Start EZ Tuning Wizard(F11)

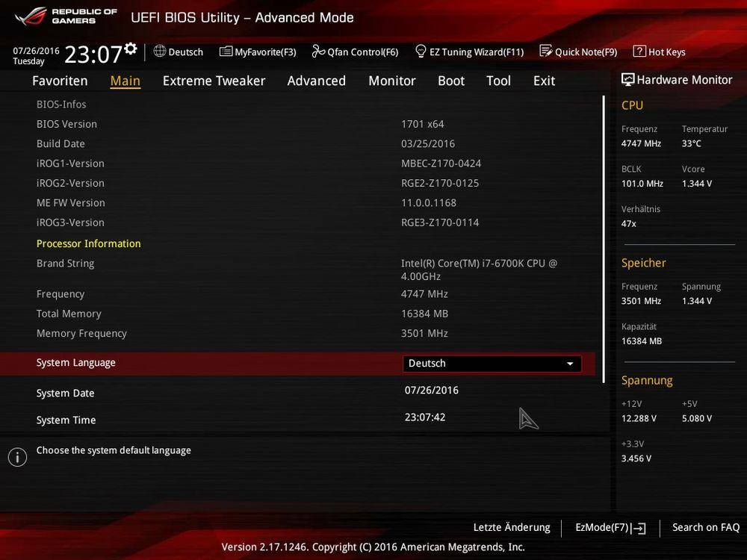pyautogui.click(x=469, y=52)
